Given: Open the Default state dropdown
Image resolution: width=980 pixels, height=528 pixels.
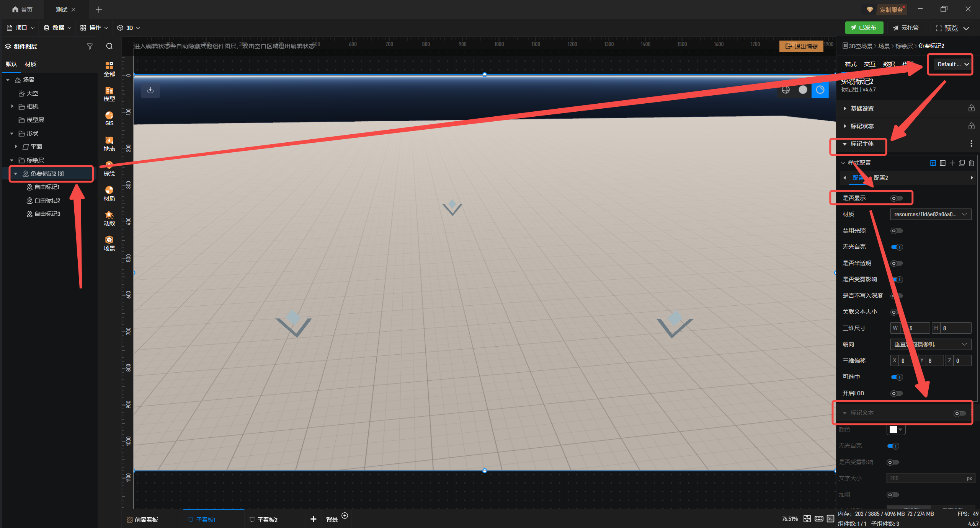Looking at the screenshot, I should pyautogui.click(x=952, y=64).
